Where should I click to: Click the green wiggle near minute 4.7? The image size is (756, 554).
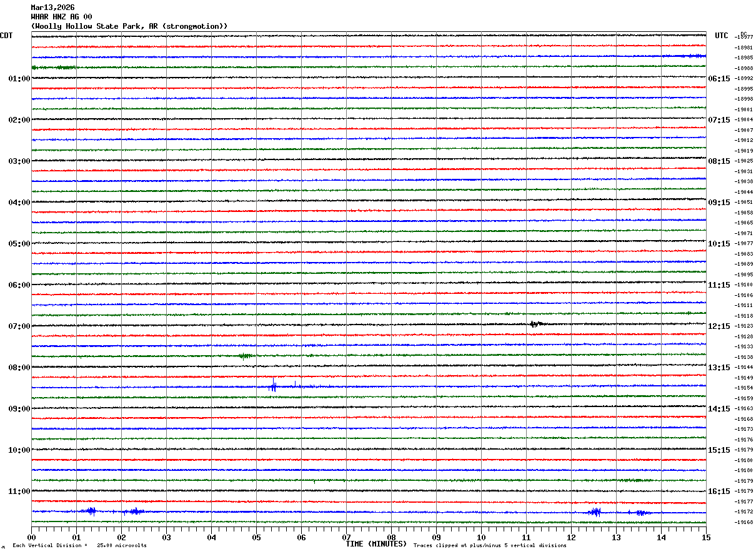(246, 356)
